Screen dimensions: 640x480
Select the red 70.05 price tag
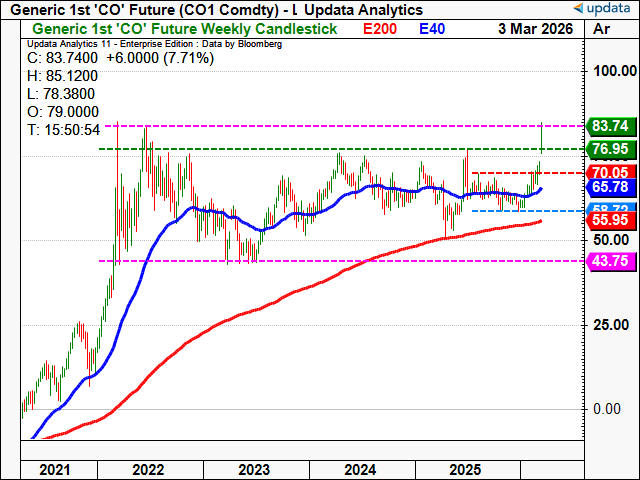coord(611,172)
